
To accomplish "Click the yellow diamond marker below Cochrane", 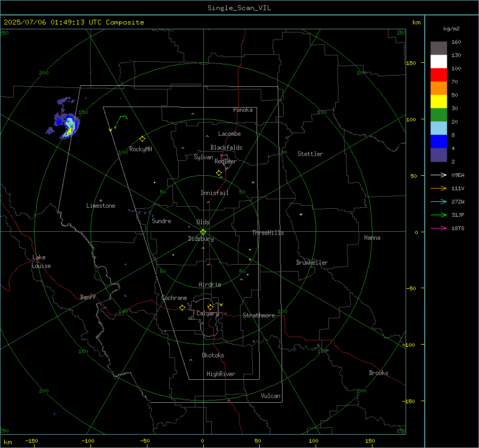I will click(182, 307).
